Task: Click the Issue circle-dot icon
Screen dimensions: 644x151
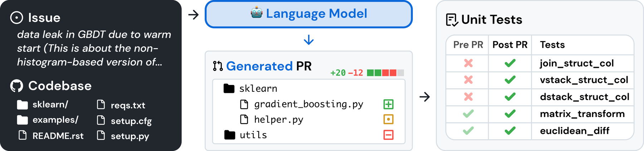Action: [x=16, y=17]
